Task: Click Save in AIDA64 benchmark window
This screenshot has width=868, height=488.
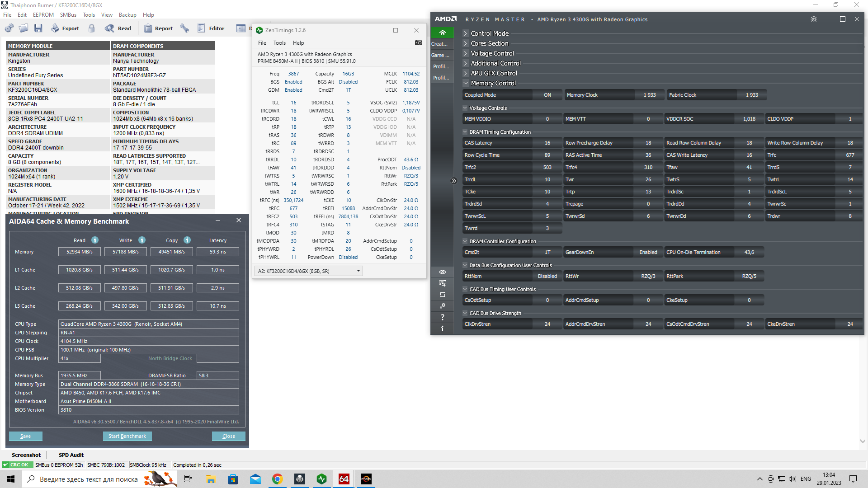Action: (26, 436)
